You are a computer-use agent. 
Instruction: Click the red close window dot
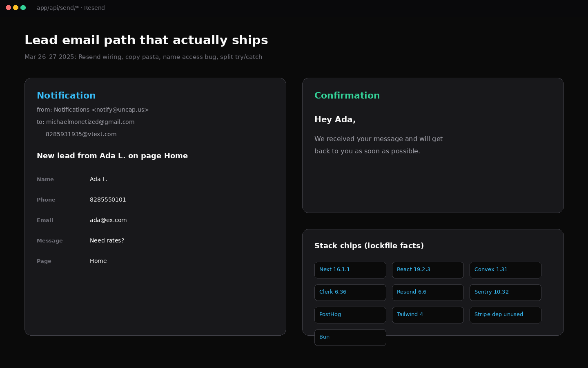coord(8,8)
